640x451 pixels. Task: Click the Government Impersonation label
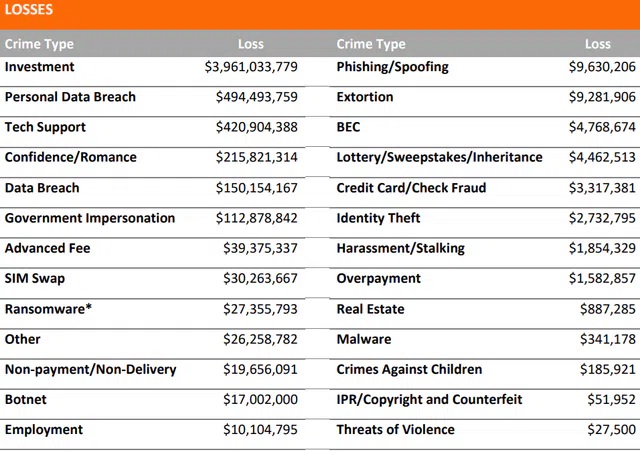[x=90, y=218]
